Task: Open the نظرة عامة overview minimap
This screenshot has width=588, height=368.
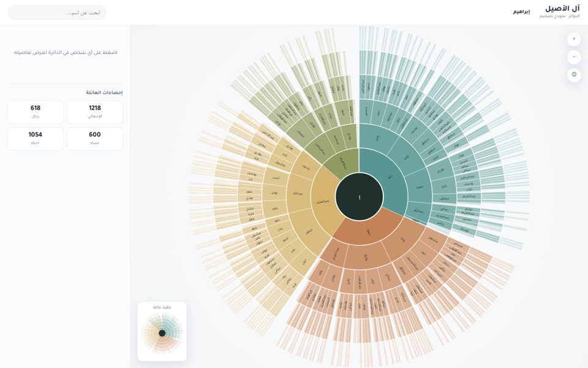Action: [x=162, y=331]
